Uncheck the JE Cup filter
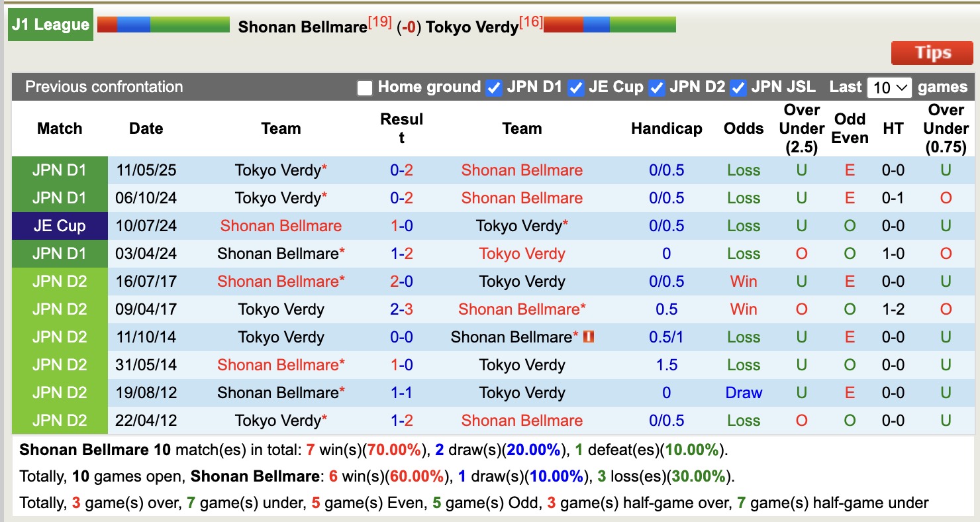Image resolution: width=980 pixels, height=522 pixels. click(x=575, y=87)
